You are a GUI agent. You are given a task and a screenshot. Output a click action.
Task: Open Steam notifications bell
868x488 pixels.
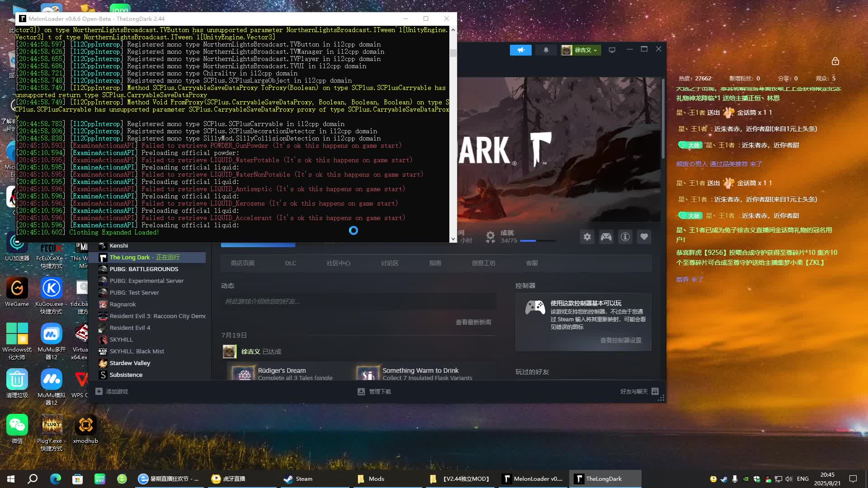[546, 50]
